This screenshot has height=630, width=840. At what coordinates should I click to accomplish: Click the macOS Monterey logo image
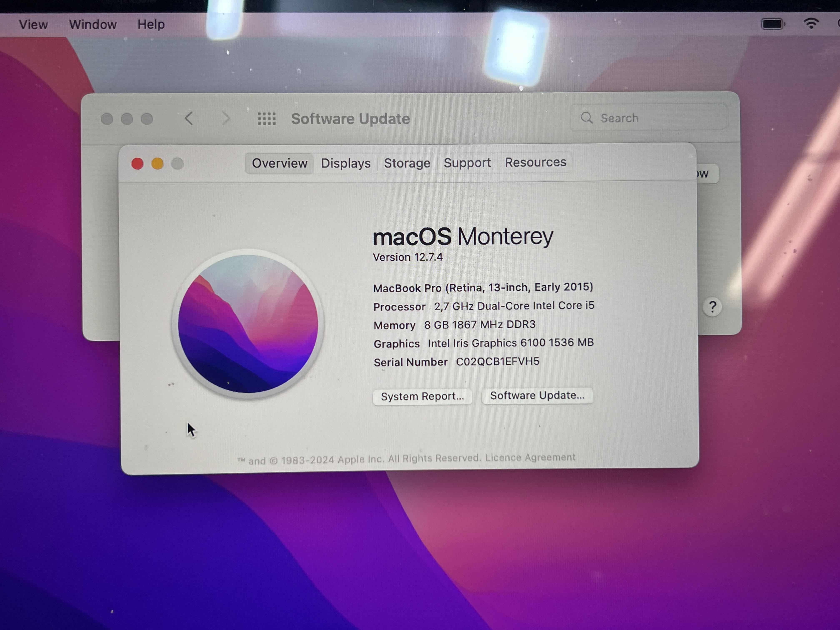[x=247, y=324]
